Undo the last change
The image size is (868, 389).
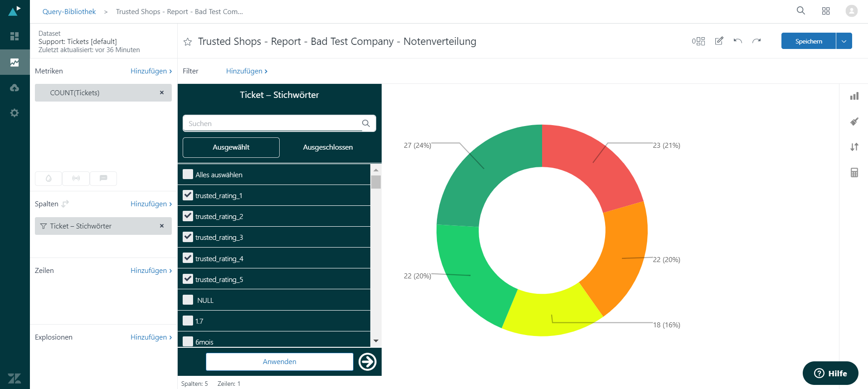pos(738,41)
